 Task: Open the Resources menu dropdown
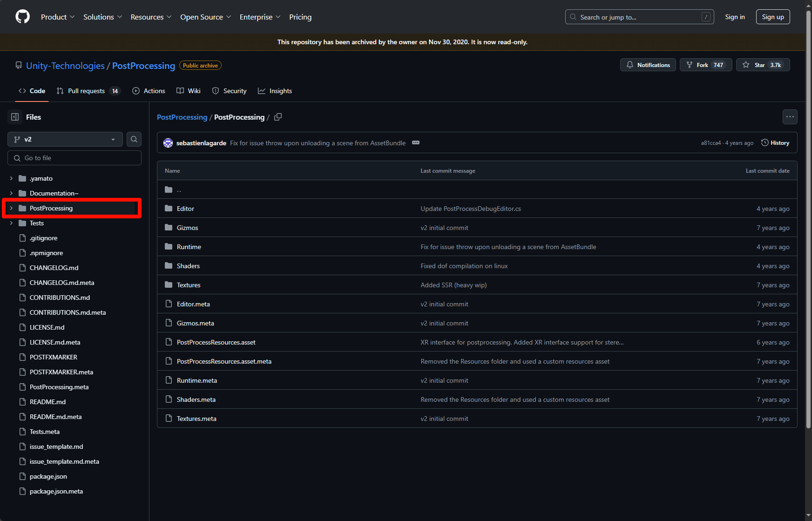pyautogui.click(x=151, y=17)
